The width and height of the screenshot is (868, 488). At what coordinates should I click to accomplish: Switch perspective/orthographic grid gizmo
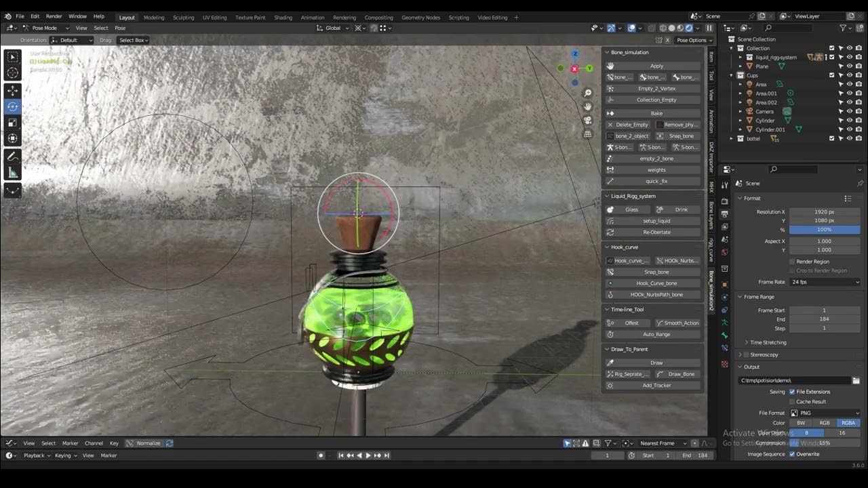(588, 134)
